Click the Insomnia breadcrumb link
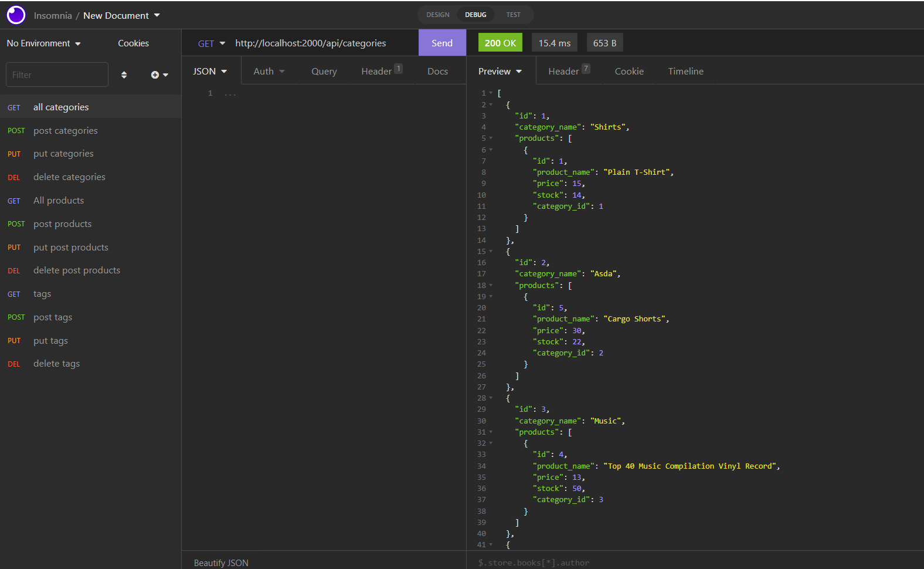The image size is (924, 569). pyautogui.click(x=53, y=15)
